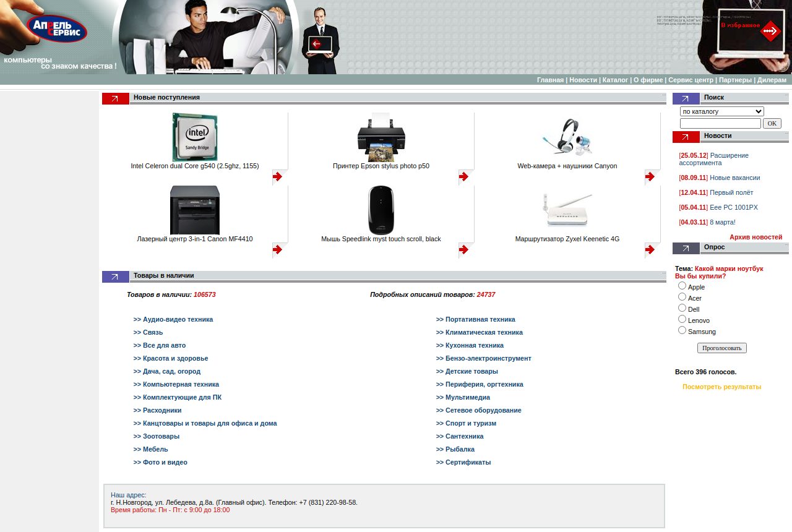
Task: Open the Компьютерная техника category
Action: coord(176,384)
